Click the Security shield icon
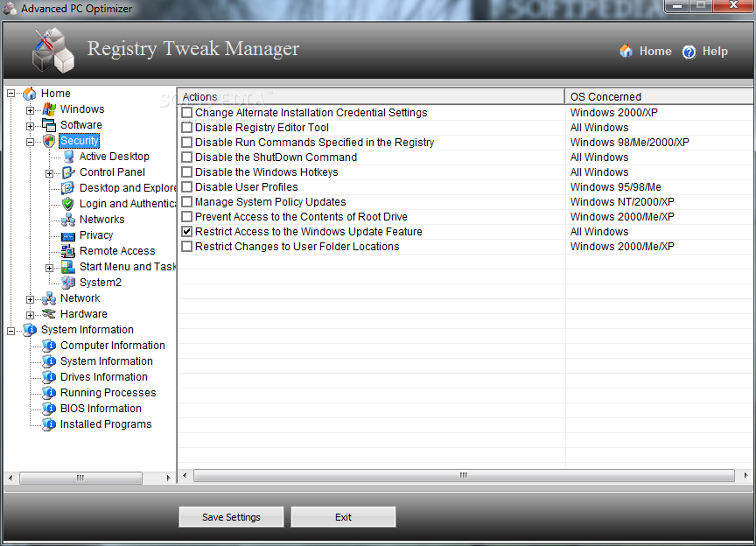 [x=49, y=141]
